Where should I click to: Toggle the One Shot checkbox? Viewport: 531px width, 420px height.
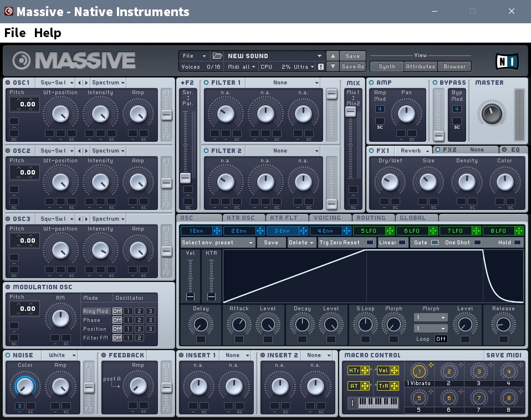point(477,243)
